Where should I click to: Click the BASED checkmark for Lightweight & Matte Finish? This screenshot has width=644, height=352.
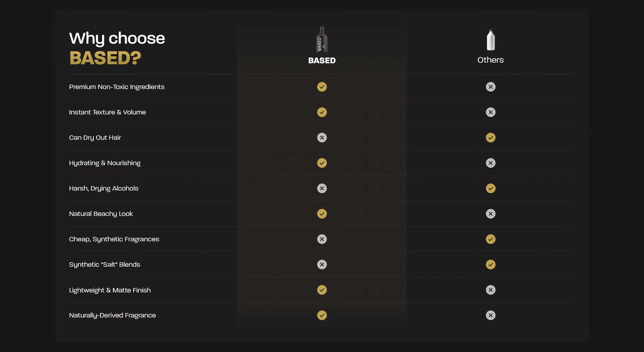tap(322, 290)
